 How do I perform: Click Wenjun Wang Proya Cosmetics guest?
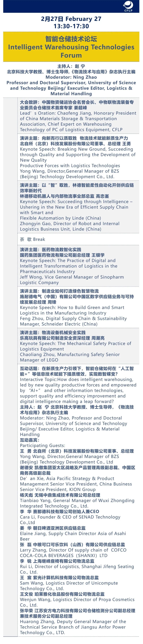tap(77, 602)
